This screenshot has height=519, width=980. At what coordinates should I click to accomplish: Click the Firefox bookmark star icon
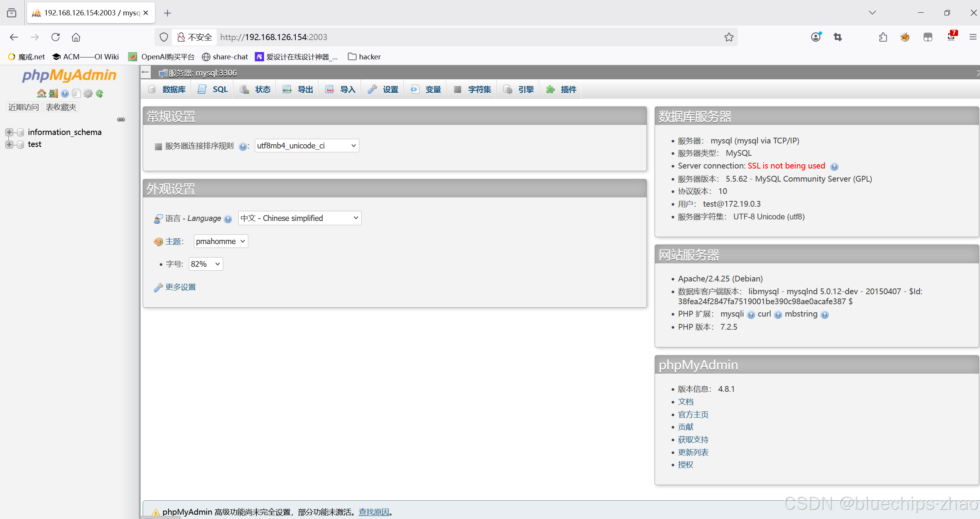click(x=729, y=37)
